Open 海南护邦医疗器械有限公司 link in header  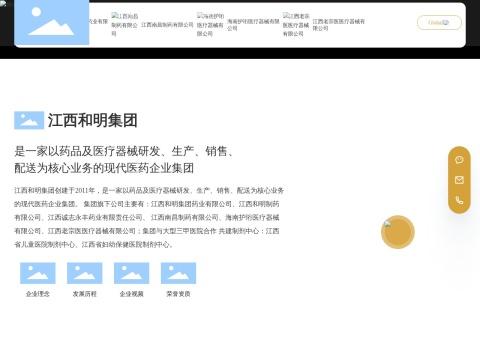[x=253, y=25]
